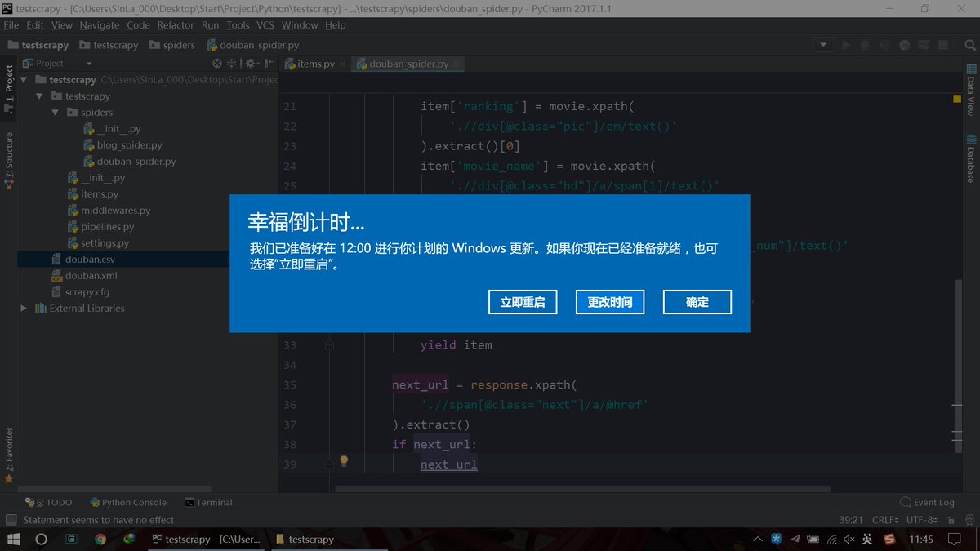980x551 pixels.
Task: Open Chrome from the taskbar
Action: [x=100, y=540]
